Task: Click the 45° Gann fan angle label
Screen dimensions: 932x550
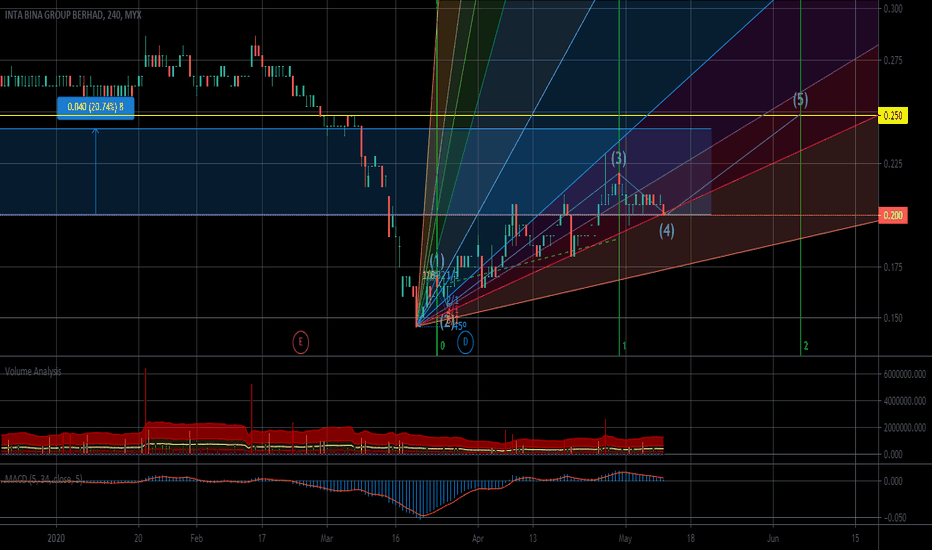Action: [x=461, y=326]
